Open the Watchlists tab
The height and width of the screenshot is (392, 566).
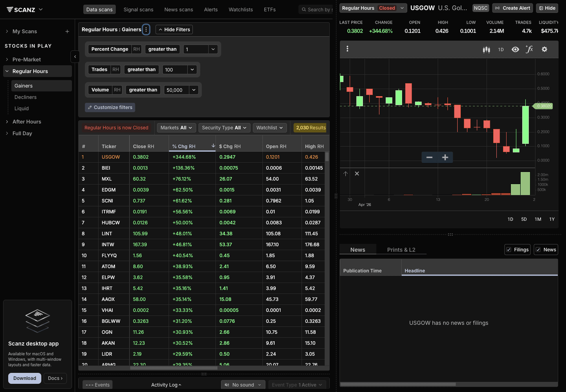(241, 9)
